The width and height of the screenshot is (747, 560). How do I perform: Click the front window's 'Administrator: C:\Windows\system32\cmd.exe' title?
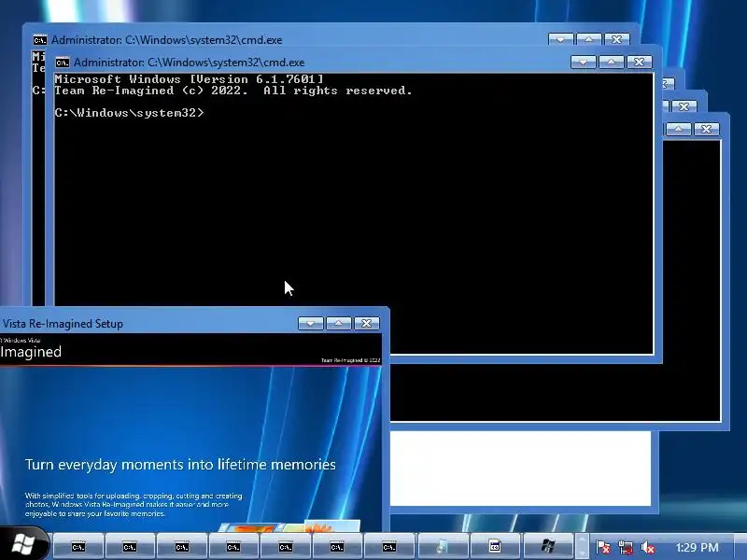pos(190,63)
